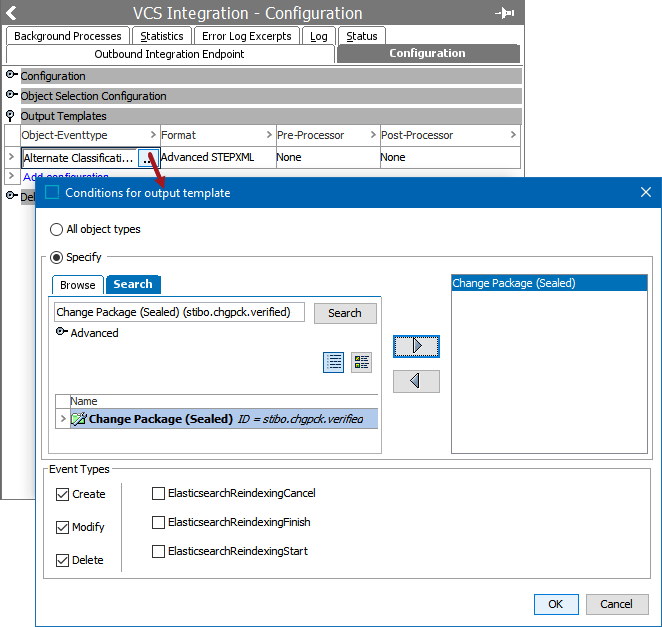The image size is (662, 627).
Task: Expand the Object Selection Configuration section
Action: pos(12,96)
